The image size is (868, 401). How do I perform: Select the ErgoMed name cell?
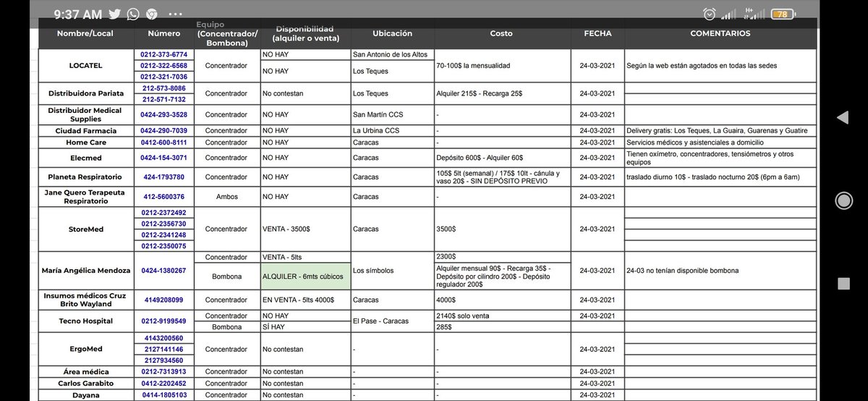(85, 349)
